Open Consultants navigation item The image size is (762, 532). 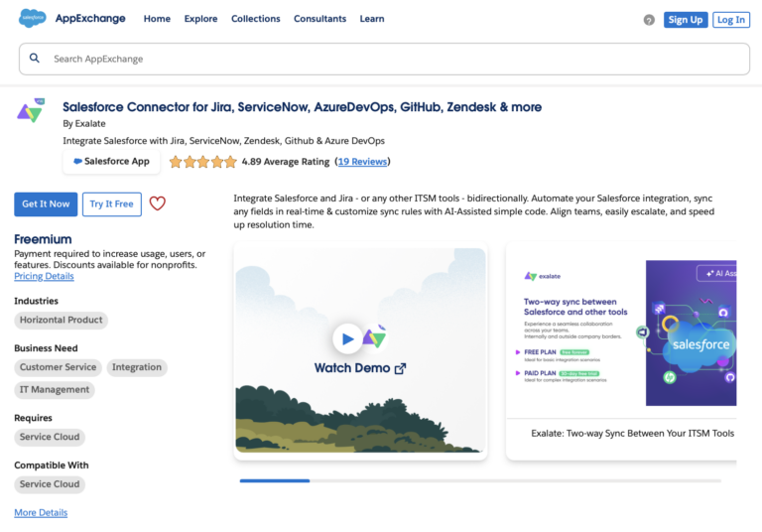point(319,19)
